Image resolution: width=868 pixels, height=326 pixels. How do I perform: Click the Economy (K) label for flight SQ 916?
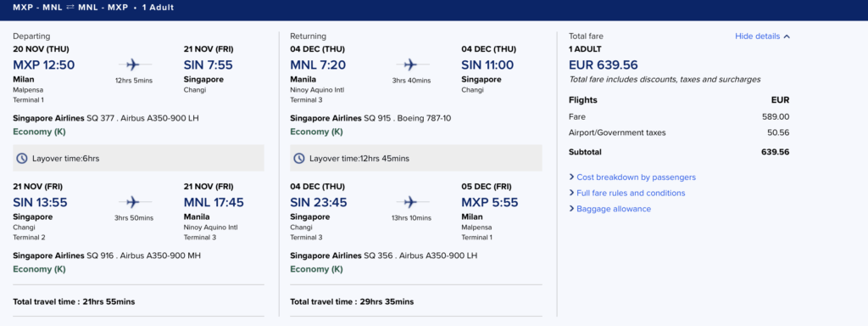[x=39, y=269]
